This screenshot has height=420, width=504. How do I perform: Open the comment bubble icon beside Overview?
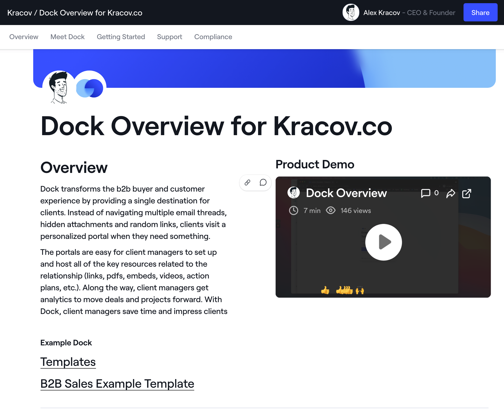click(x=263, y=182)
